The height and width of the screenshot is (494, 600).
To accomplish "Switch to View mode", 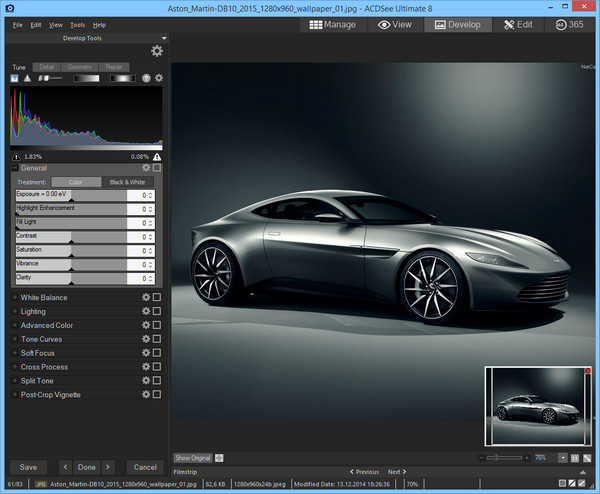I will [x=394, y=24].
